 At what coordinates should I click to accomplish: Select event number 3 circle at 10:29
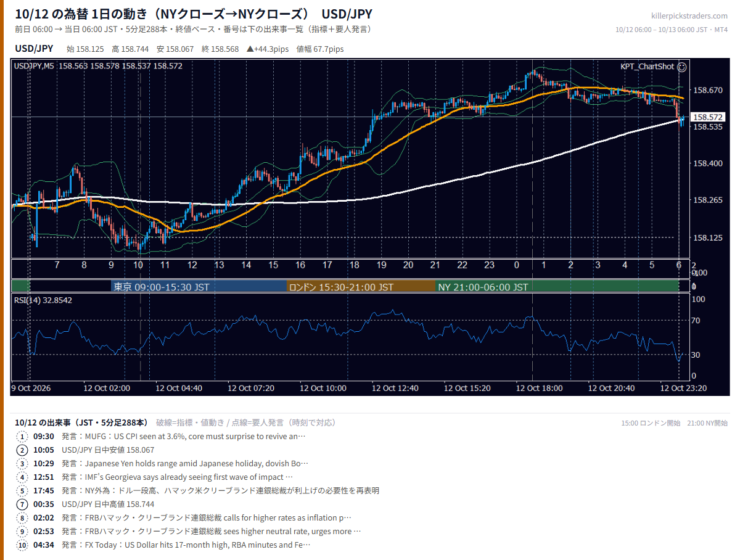(22, 463)
